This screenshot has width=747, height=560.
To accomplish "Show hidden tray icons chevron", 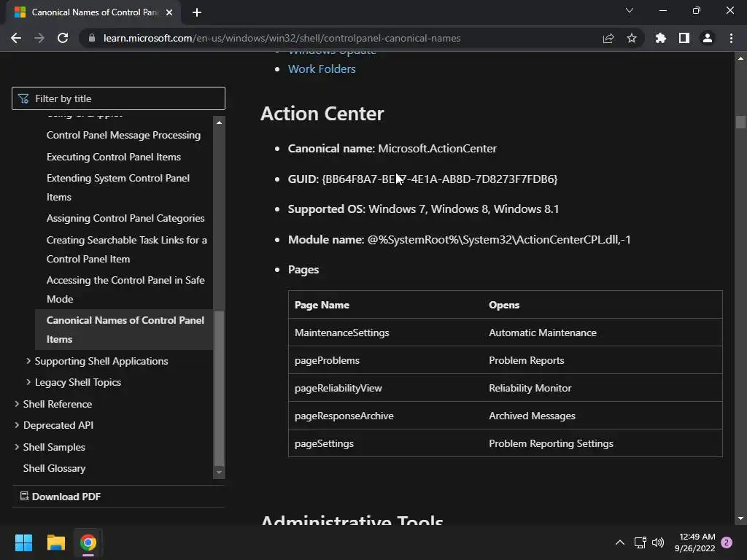I will (x=620, y=542).
